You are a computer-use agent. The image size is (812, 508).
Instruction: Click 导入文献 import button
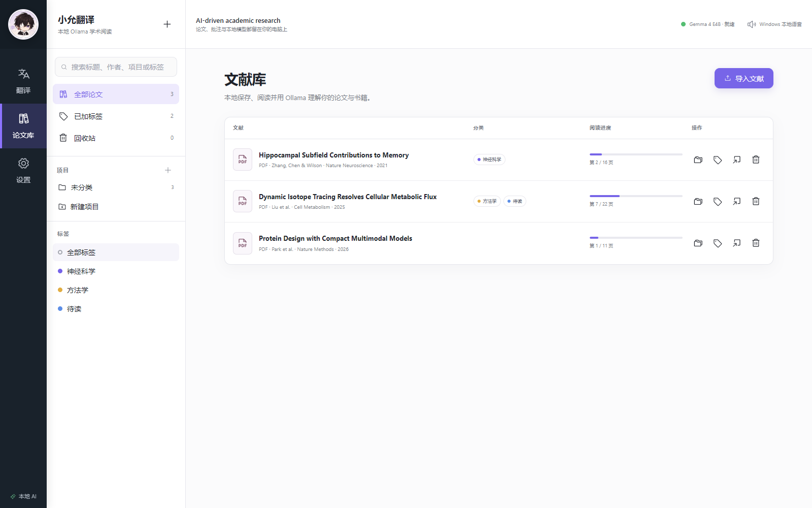[x=743, y=78]
